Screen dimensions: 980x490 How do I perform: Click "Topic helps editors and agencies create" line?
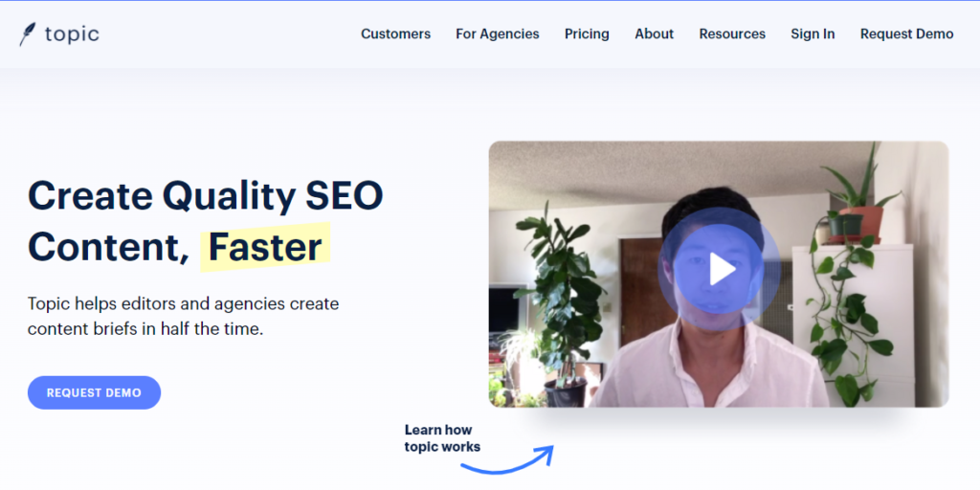point(183,304)
